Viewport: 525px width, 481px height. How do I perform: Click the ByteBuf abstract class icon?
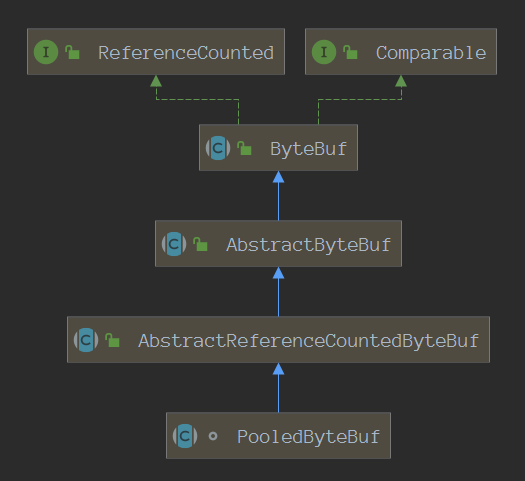(218, 148)
